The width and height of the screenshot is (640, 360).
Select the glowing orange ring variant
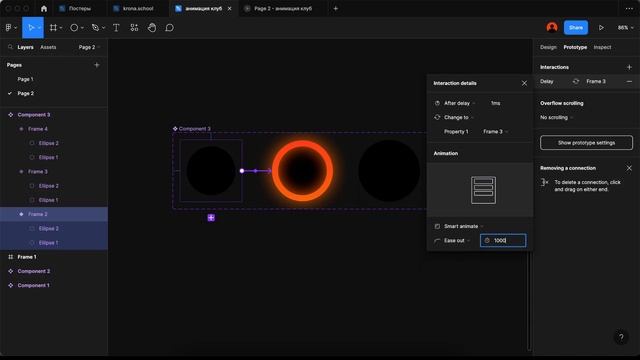[x=302, y=171]
